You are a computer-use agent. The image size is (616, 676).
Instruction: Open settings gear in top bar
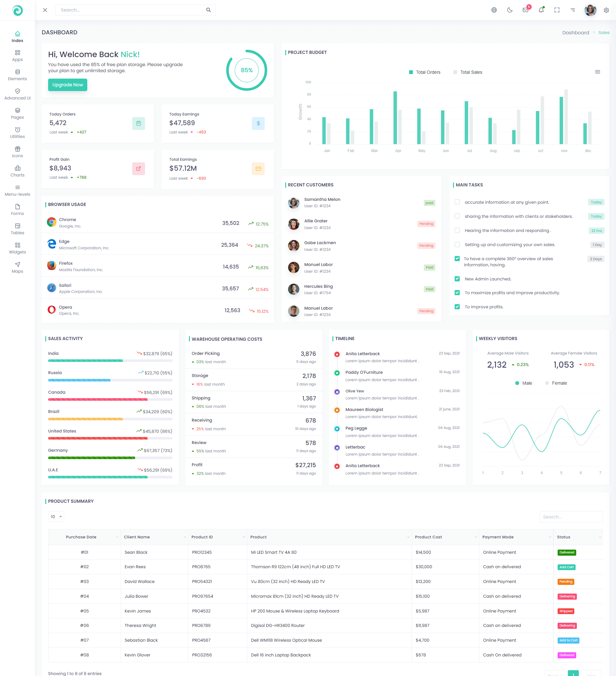[606, 10]
